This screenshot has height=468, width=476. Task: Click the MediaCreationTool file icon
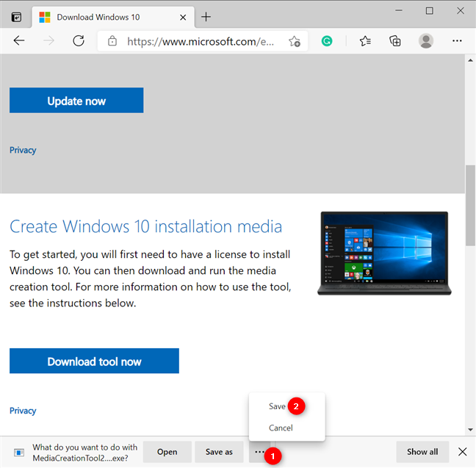pyautogui.click(x=19, y=453)
